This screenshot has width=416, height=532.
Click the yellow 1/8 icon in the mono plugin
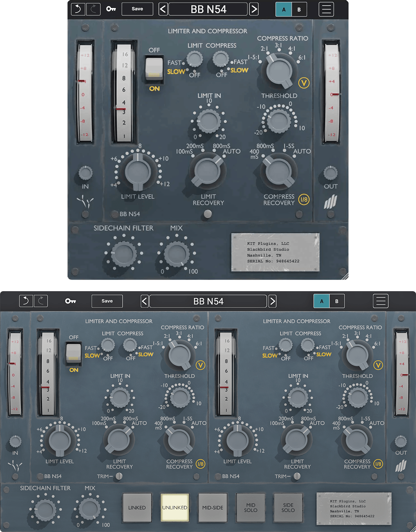coord(304,200)
